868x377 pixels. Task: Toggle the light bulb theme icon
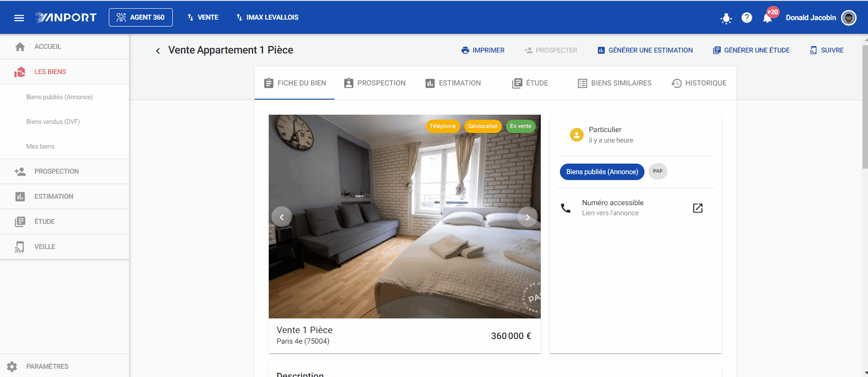(x=726, y=18)
